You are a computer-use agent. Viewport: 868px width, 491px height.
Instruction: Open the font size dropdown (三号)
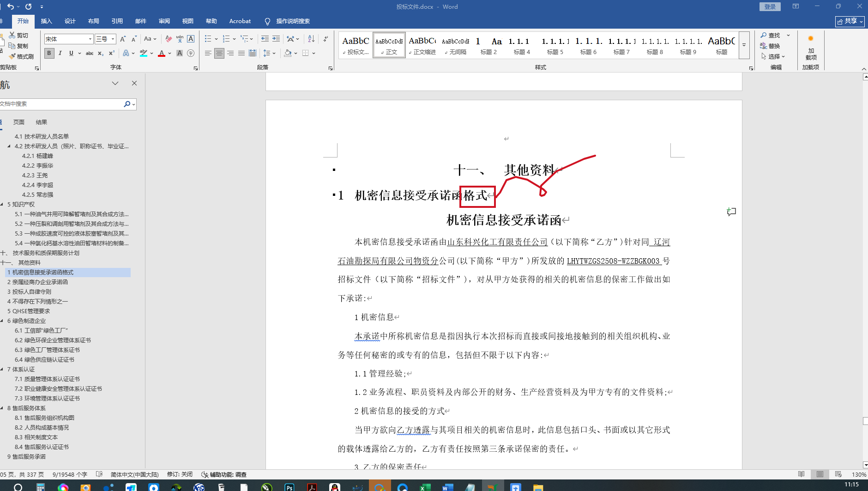(x=113, y=39)
